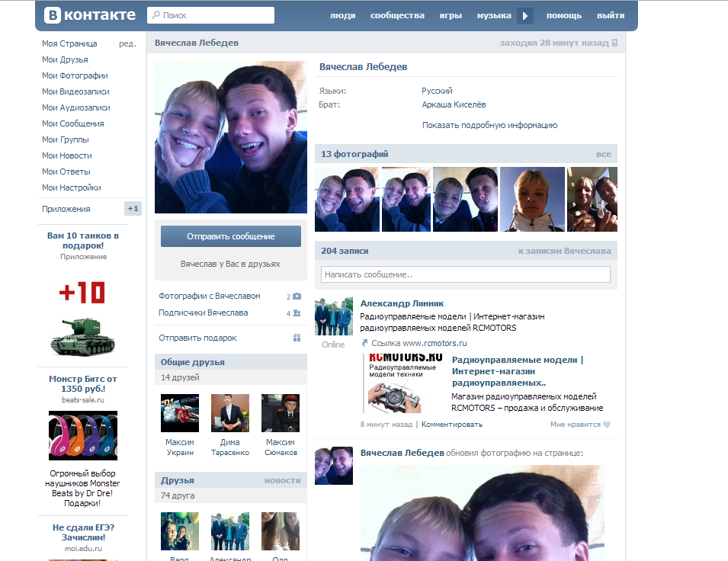Open the Радиоуправляемые модели link title

(x=518, y=371)
